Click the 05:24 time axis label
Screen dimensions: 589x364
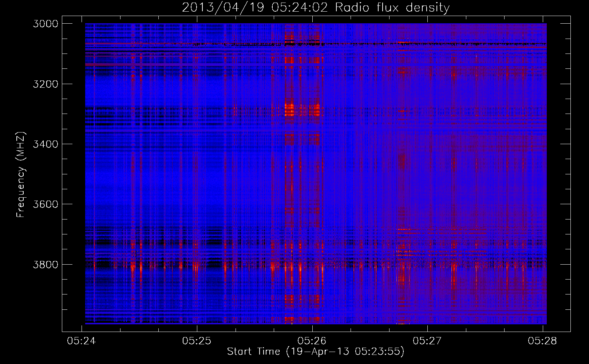82,341
